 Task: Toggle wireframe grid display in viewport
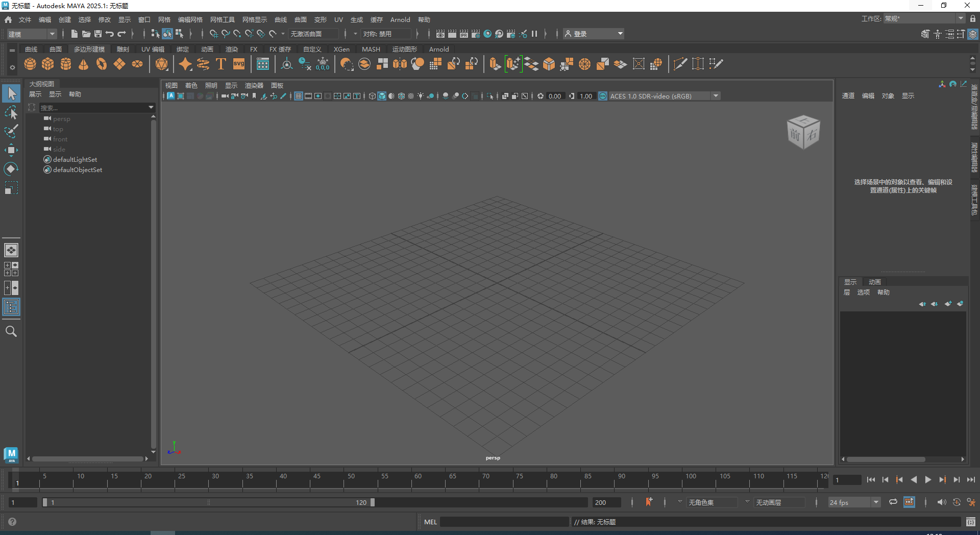(x=298, y=96)
